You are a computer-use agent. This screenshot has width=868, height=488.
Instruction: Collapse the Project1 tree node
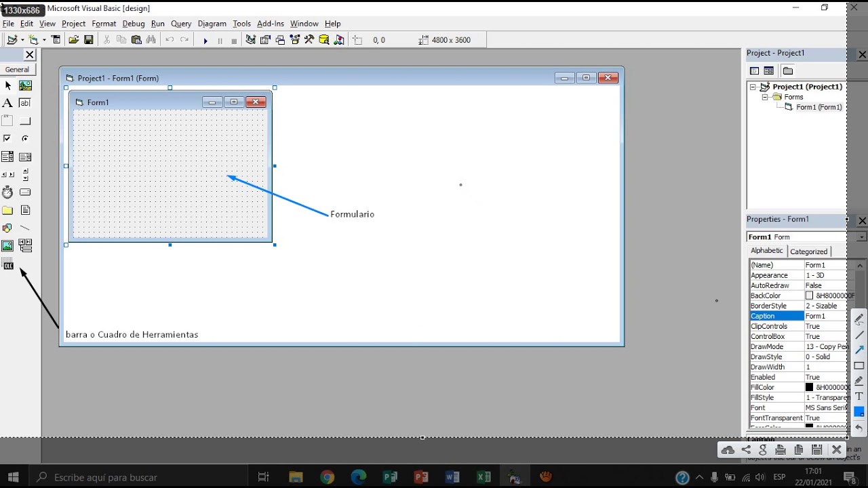pyautogui.click(x=753, y=87)
